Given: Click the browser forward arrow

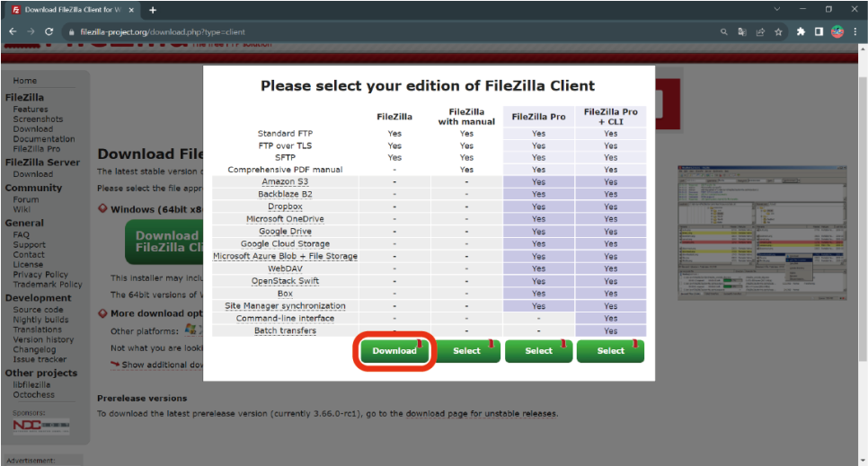Looking at the screenshot, I should pyautogui.click(x=31, y=31).
